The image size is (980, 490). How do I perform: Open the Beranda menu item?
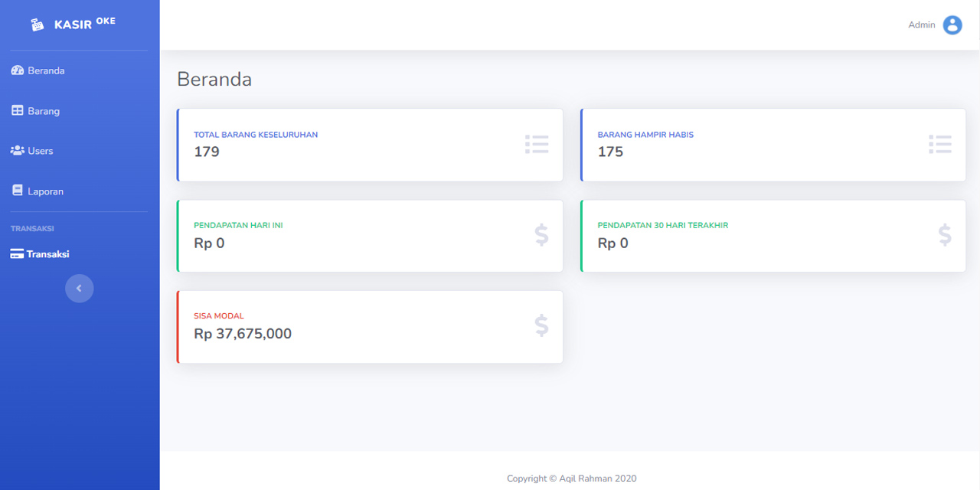[x=46, y=70]
